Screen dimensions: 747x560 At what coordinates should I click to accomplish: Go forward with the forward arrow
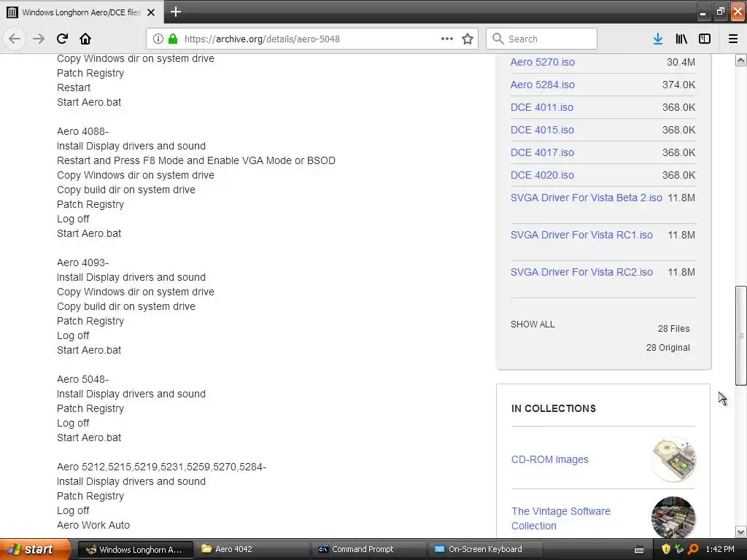[x=39, y=39]
